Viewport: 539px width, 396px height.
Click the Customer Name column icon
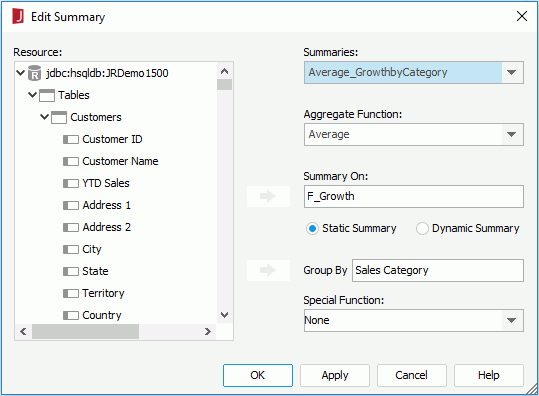coord(71,162)
